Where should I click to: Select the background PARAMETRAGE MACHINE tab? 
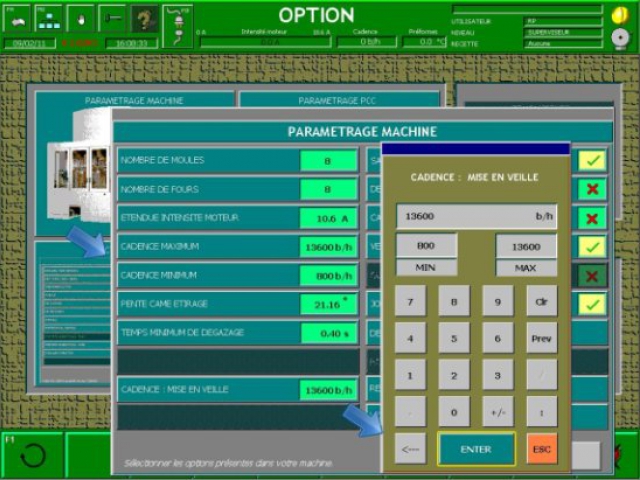(x=134, y=100)
